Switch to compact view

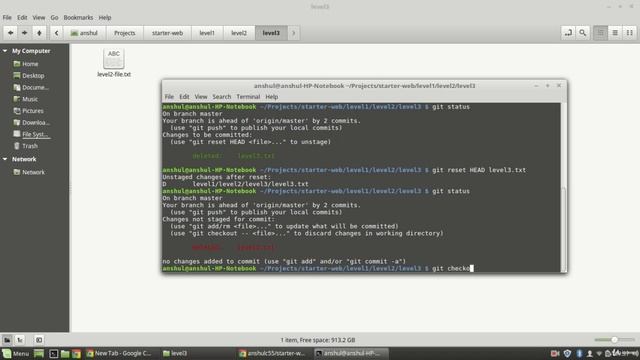coord(629,33)
